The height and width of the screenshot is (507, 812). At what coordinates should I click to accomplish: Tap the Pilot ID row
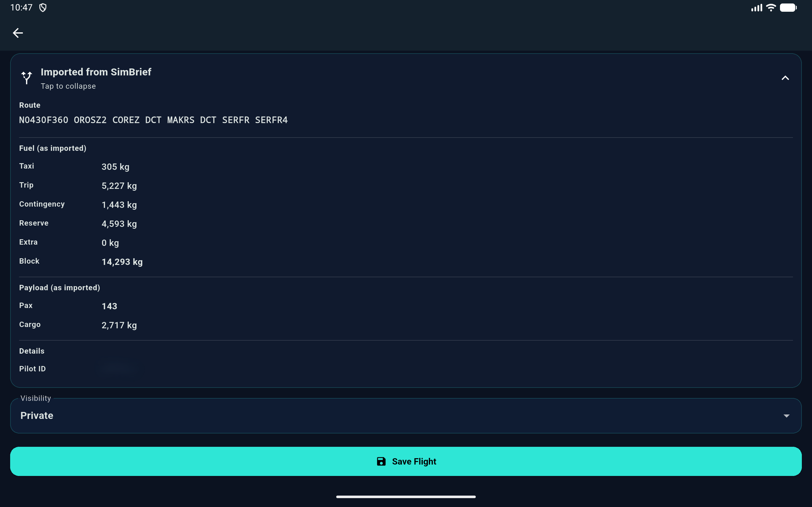pyautogui.click(x=33, y=369)
